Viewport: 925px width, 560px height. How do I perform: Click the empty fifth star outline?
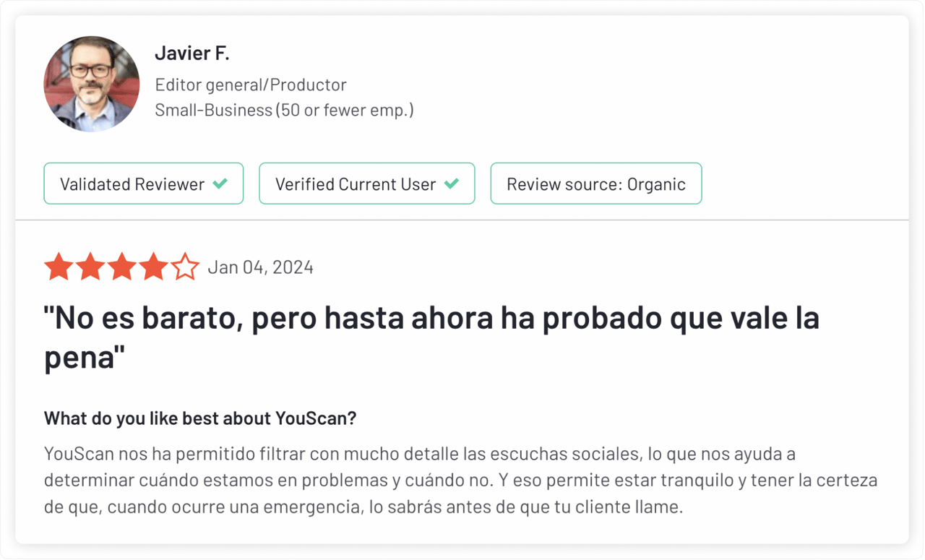[x=185, y=267]
